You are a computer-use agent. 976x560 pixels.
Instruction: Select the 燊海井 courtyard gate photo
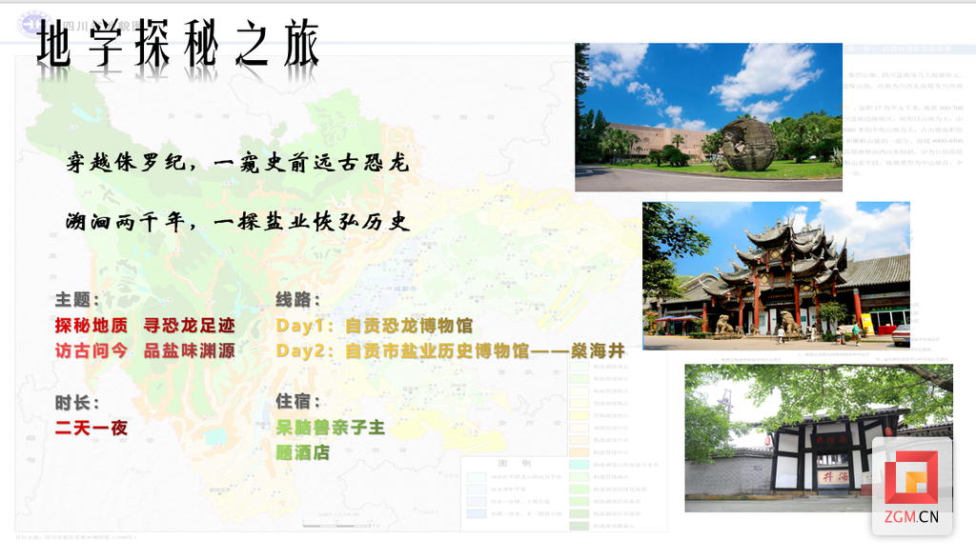pos(819,438)
